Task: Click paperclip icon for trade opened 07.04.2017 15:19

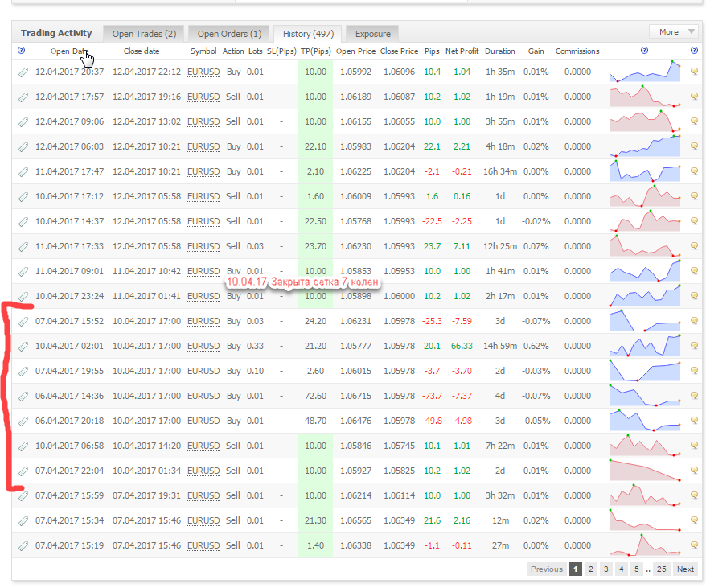Action: (23, 545)
